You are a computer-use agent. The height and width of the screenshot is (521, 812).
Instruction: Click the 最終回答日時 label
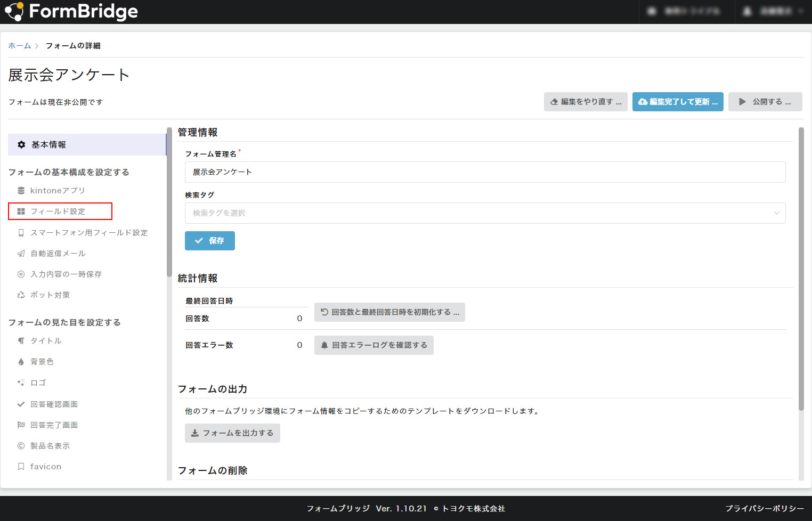(209, 301)
